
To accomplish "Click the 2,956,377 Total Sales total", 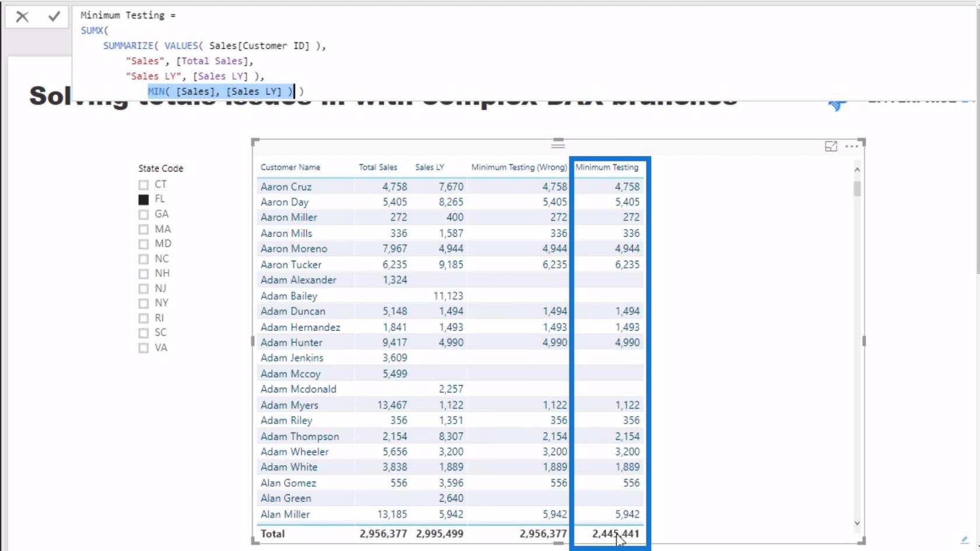I will [383, 534].
